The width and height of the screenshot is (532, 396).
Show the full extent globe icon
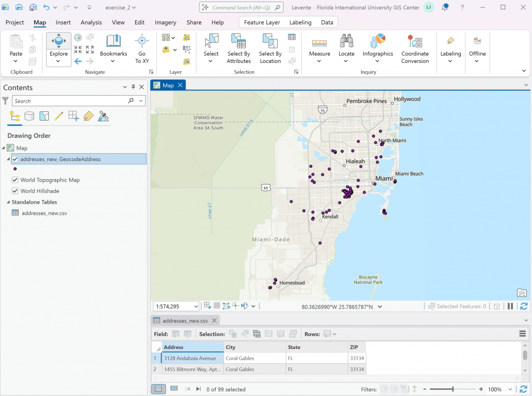pyautogui.click(x=78, y=37)
